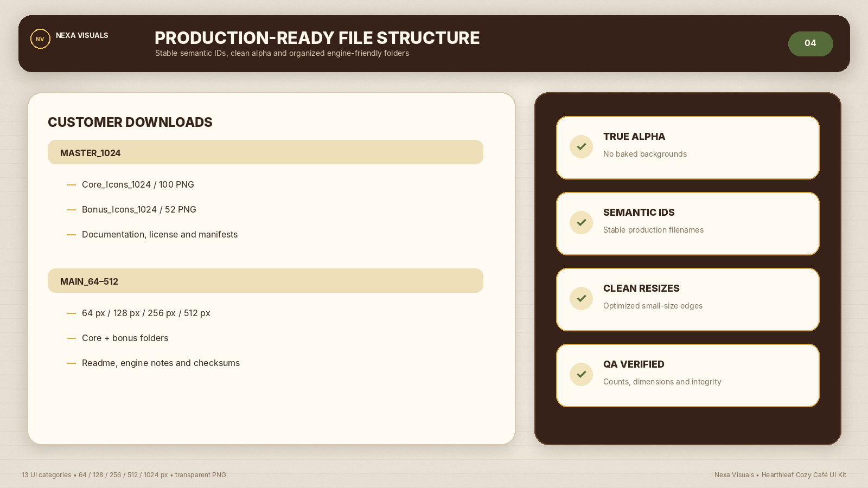Click the QA VERIFIED card title
Image resolution: width=868 pixels, height=488 pixels.
[634, 364]
